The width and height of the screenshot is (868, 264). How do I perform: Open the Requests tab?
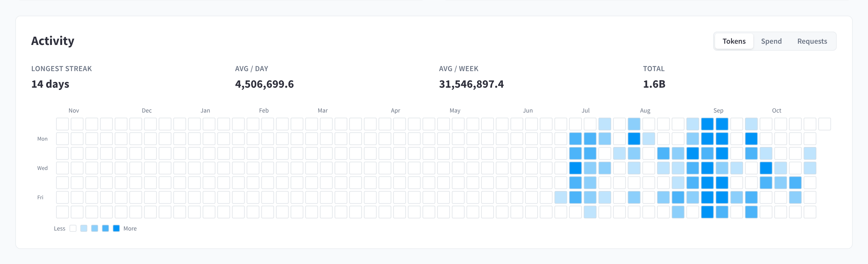(812, 41)
